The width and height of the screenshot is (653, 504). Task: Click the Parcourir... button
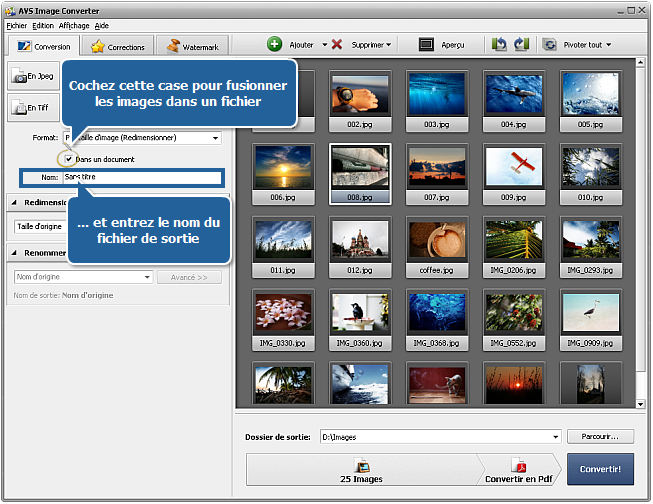pos(600,437)
